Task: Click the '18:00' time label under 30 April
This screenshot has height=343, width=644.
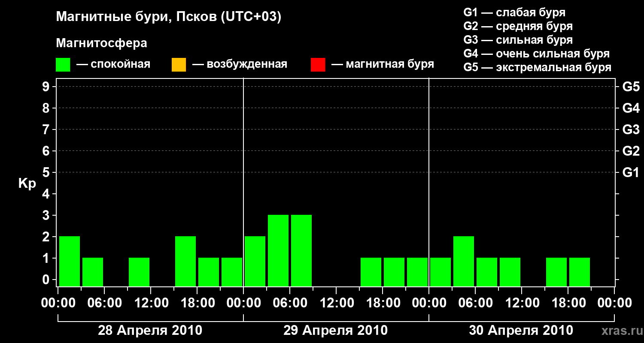Action: pyautogui.click(x=568, y=303)
